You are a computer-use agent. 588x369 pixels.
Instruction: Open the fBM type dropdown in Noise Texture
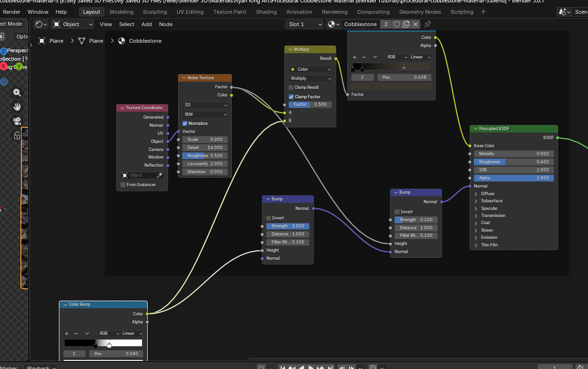click(205, 114)
